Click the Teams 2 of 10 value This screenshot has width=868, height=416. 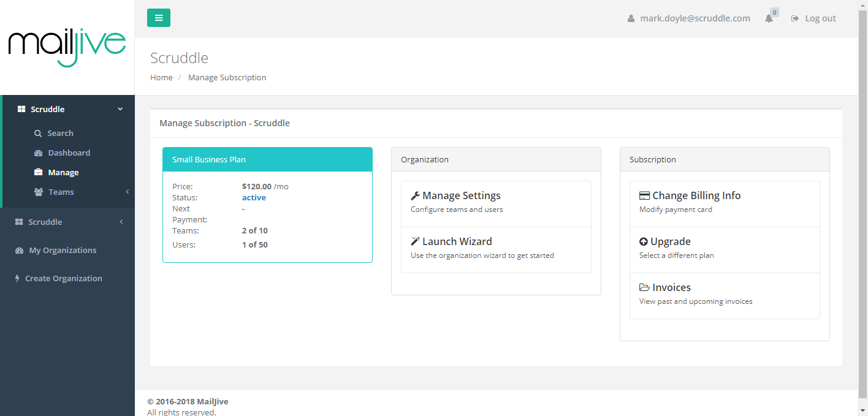pos(255,230)
